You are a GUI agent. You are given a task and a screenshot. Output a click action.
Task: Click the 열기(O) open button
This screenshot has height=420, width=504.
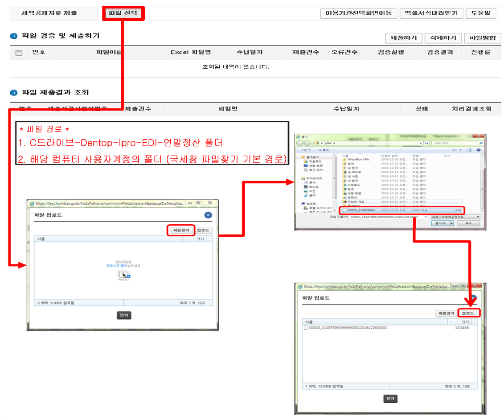(x=441, y=223)
